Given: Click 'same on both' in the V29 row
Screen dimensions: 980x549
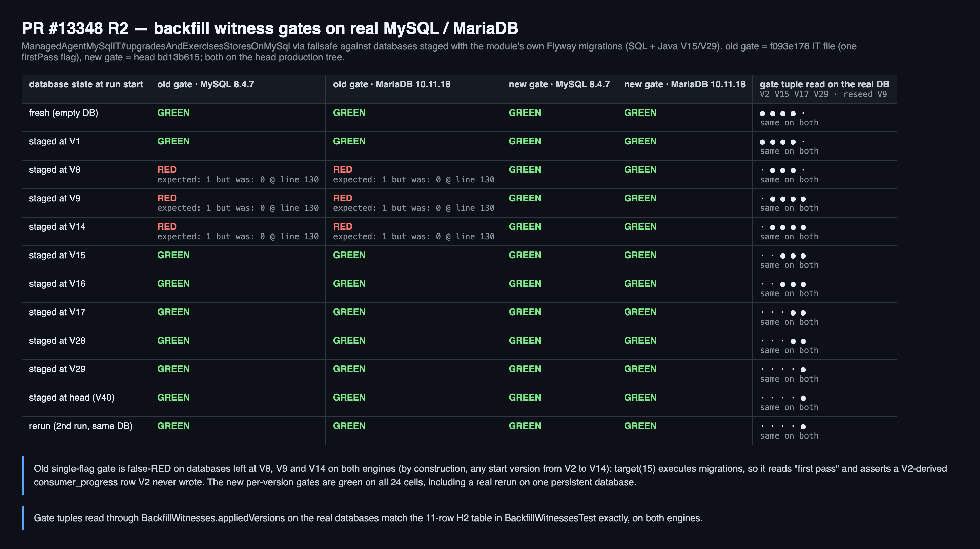Looking at the screenshot, I should [789, 379].
